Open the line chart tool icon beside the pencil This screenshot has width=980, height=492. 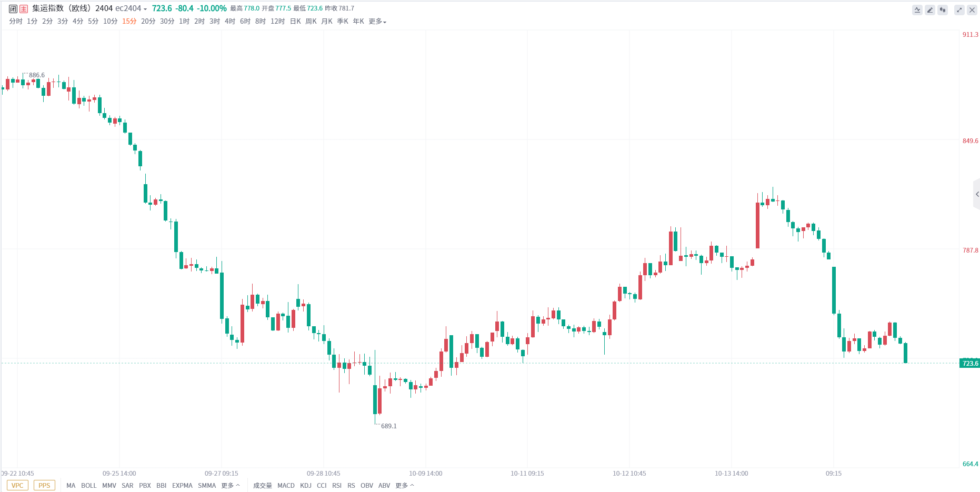pos(917,9)
